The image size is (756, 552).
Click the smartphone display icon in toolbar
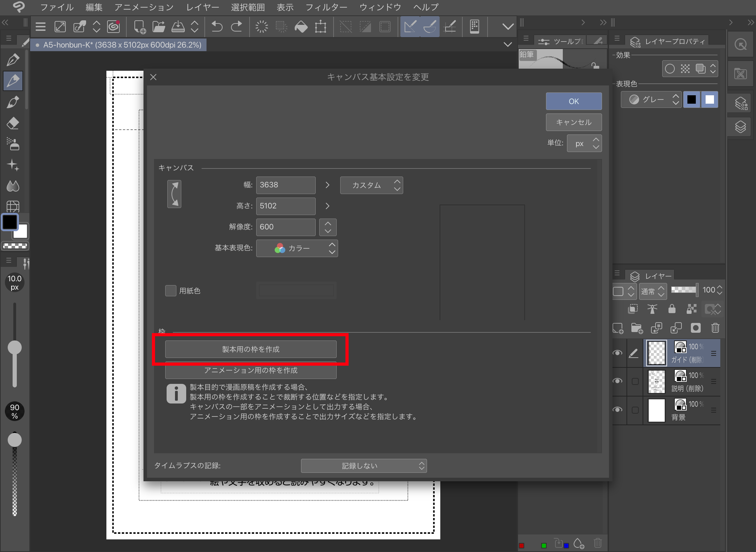475,27
